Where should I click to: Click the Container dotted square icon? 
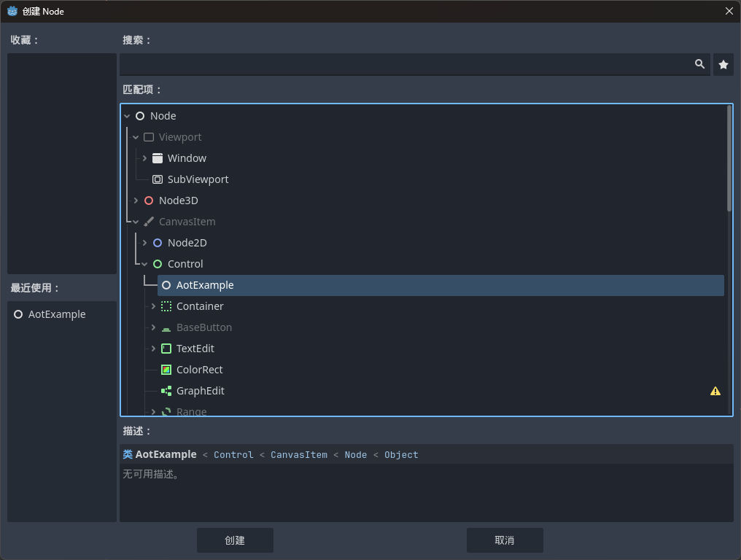(x=166, y=306)
